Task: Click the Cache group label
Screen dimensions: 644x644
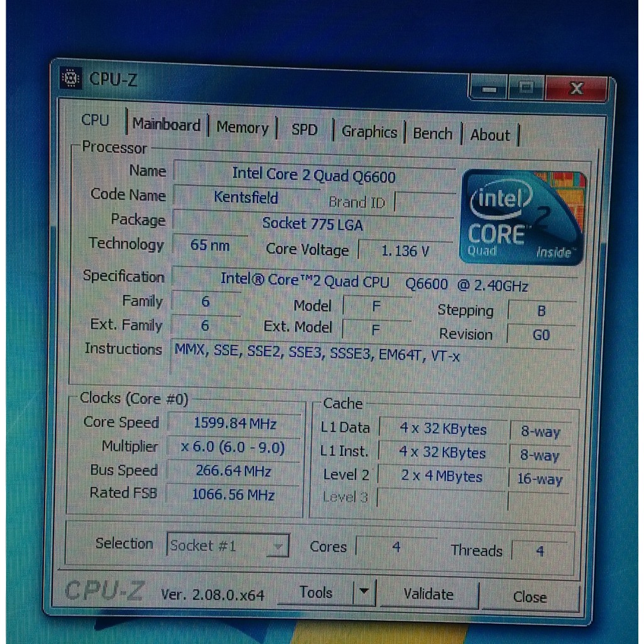Action: point(343,403)
